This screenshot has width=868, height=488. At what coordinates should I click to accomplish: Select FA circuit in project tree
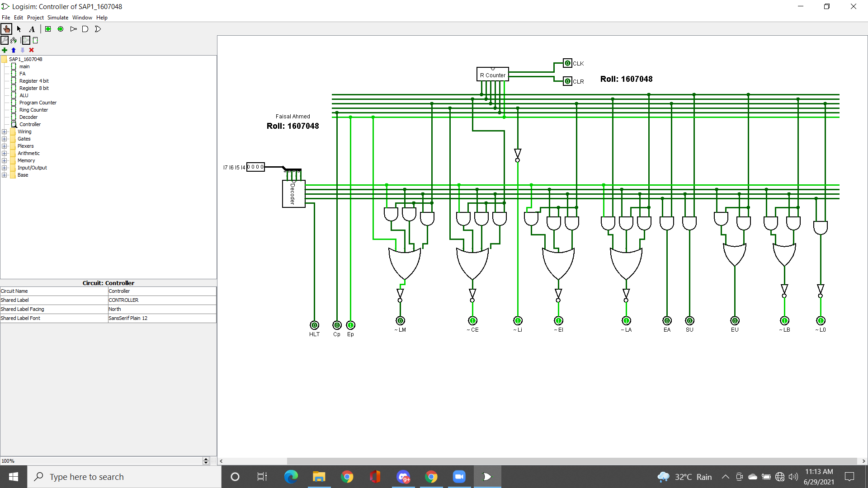coord(22,74)
